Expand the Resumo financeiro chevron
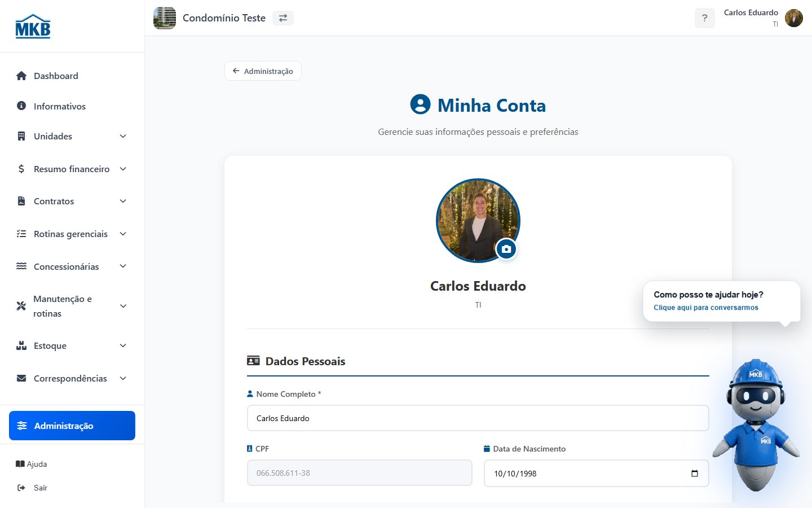The width and height of the screenshot is (812, 508). (x=123, y=169)
